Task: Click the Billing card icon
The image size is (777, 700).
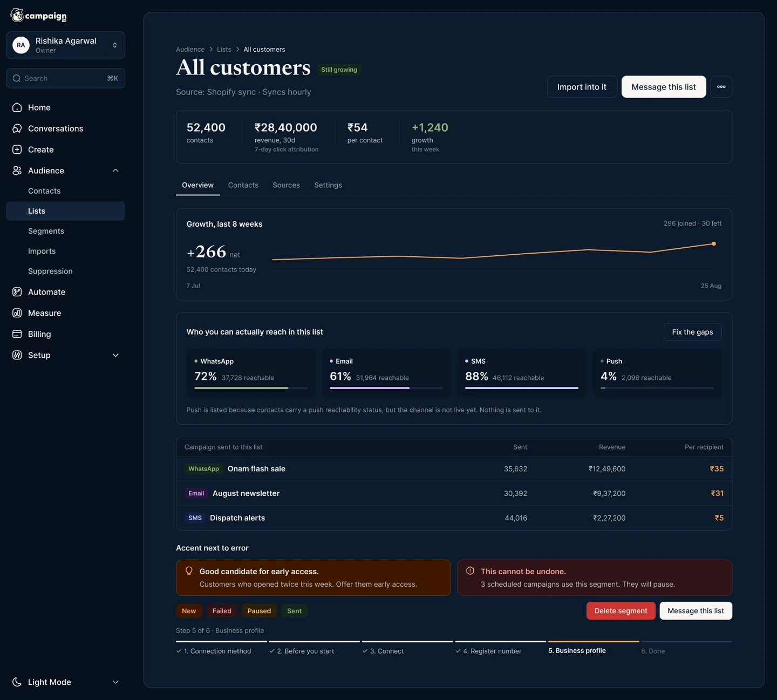Action: coord(17,334)
